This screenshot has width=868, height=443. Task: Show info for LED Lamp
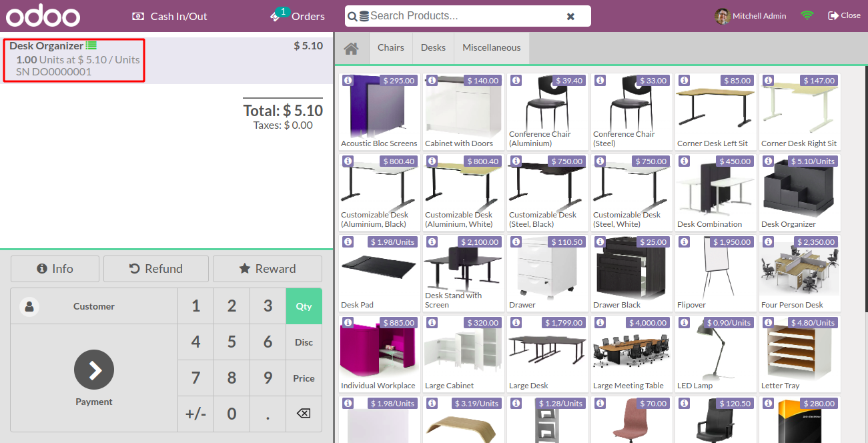click(684, 322)
